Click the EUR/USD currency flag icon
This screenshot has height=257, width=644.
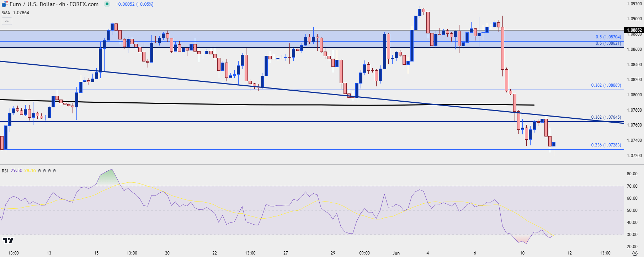5,4
